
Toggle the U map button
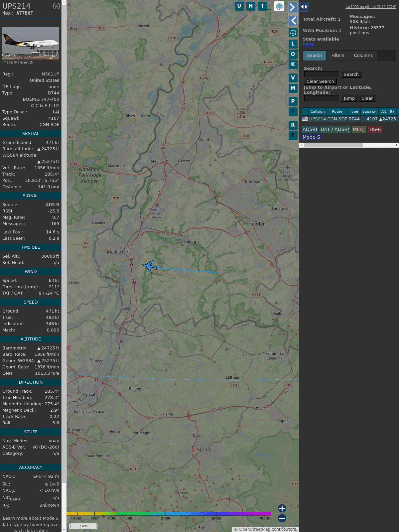click(x=239, y=6)
